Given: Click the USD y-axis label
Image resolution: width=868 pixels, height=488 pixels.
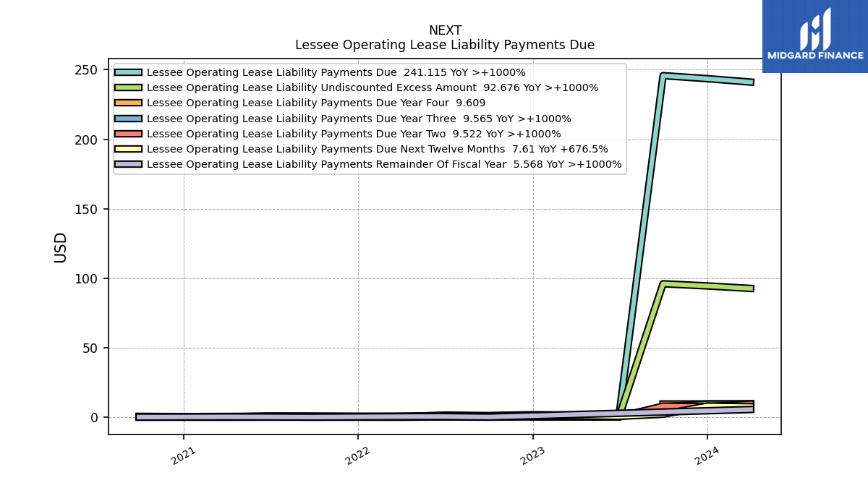Looking at the screenshot, I should [61, 247].
